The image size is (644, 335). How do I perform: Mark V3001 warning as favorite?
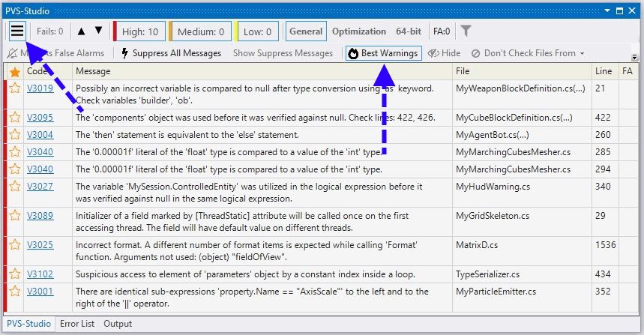[x=15, y=291]
